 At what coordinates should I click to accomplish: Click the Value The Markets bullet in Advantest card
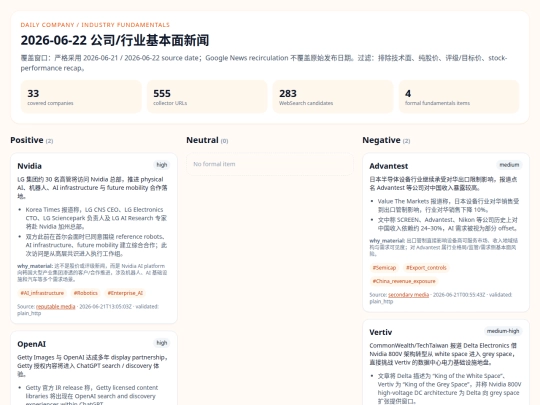(448, 205)
